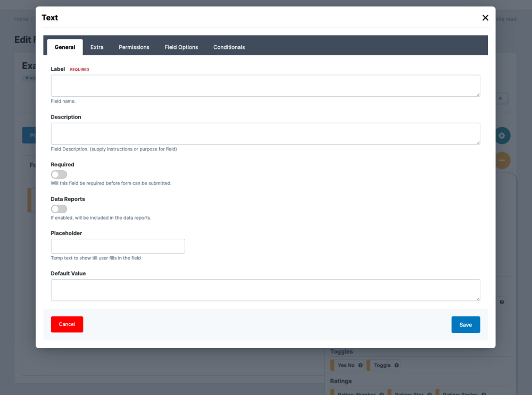Turn on the Data Reports toggle
The height and width of the screenshot is (395, 532).
59,209
